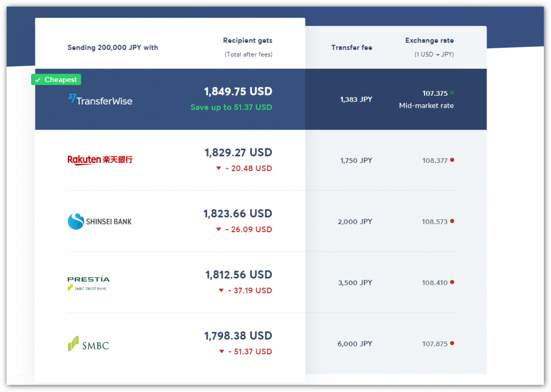The width and height of the screenshot is (551, 392).
Task: Click the 2,000 JPY transfer fee
Action: 355,222
